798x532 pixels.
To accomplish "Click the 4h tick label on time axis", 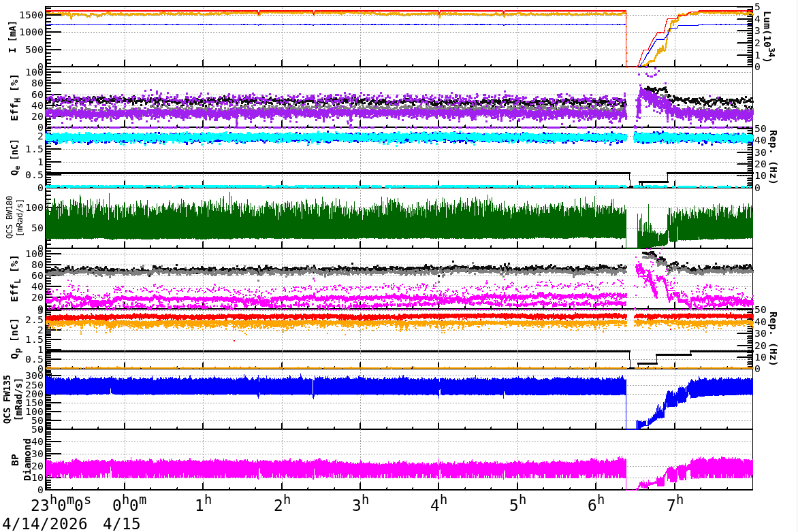I will (439, 503).
